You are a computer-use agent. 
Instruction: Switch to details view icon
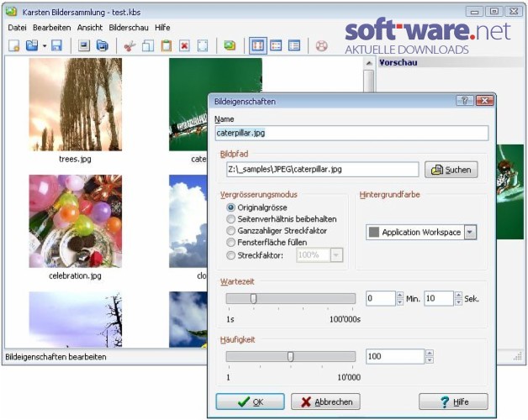[x=294, y=45]
